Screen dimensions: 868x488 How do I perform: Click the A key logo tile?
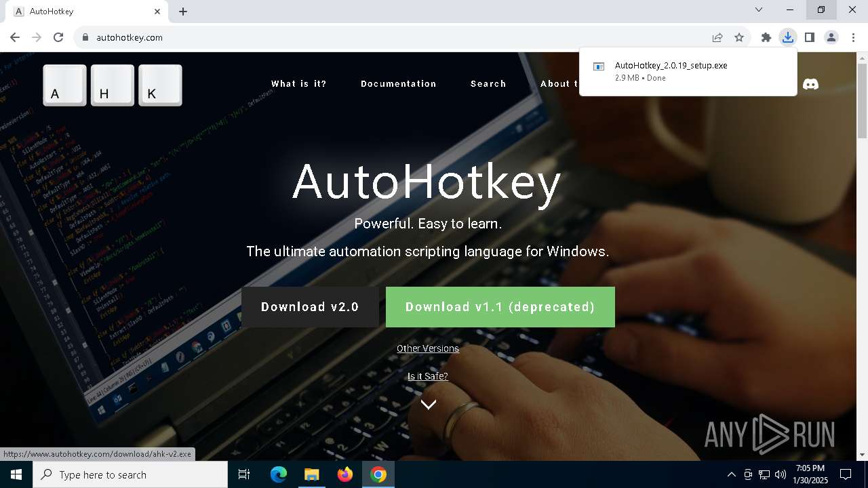[x=64, y=85]
